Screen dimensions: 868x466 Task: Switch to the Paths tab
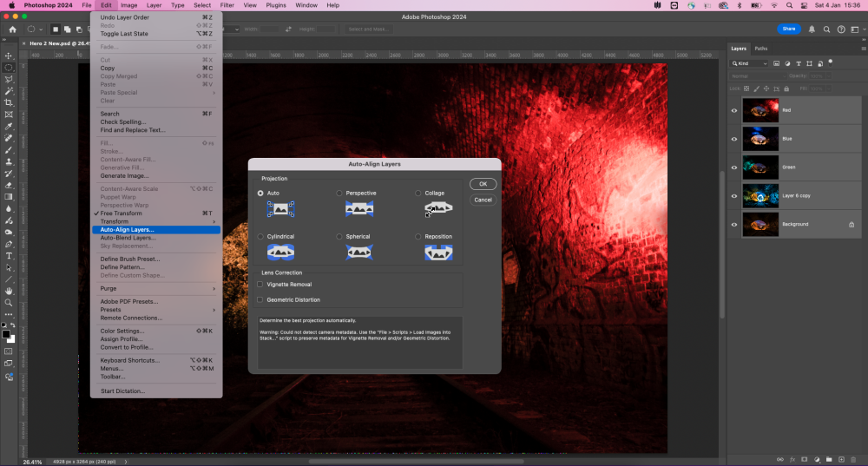tap(760, 49)
